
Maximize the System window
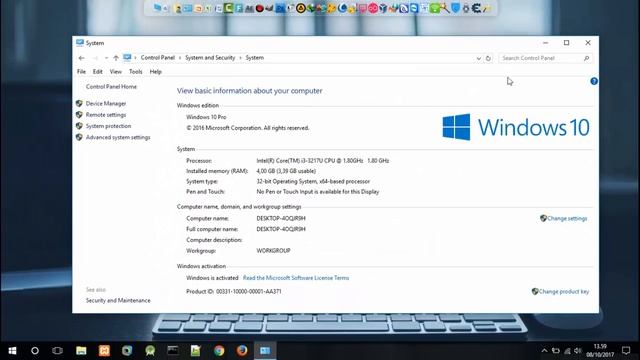567,43
